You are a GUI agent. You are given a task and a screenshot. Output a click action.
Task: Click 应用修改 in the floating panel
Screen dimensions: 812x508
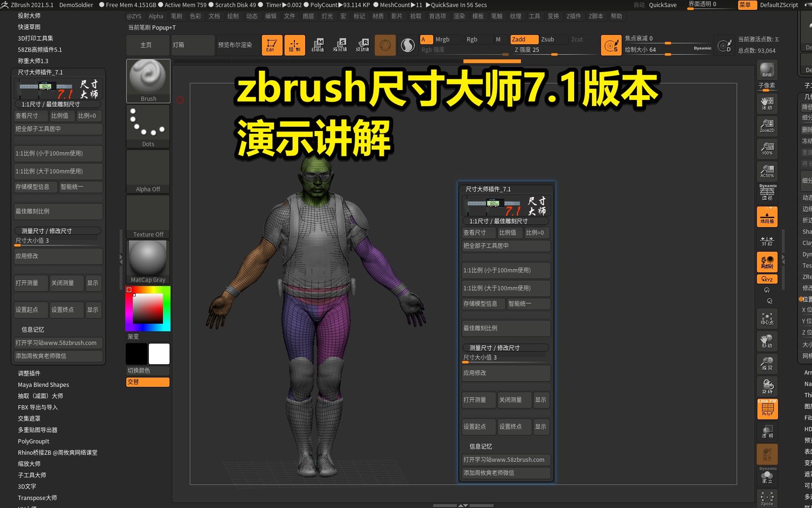[506, 373]
